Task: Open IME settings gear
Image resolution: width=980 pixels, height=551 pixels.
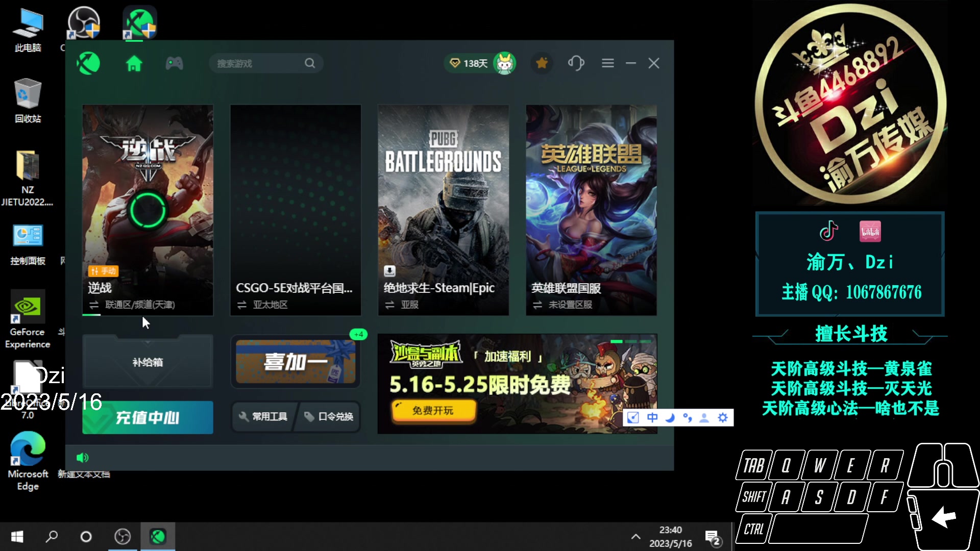Action: click(x=723, y=418)
